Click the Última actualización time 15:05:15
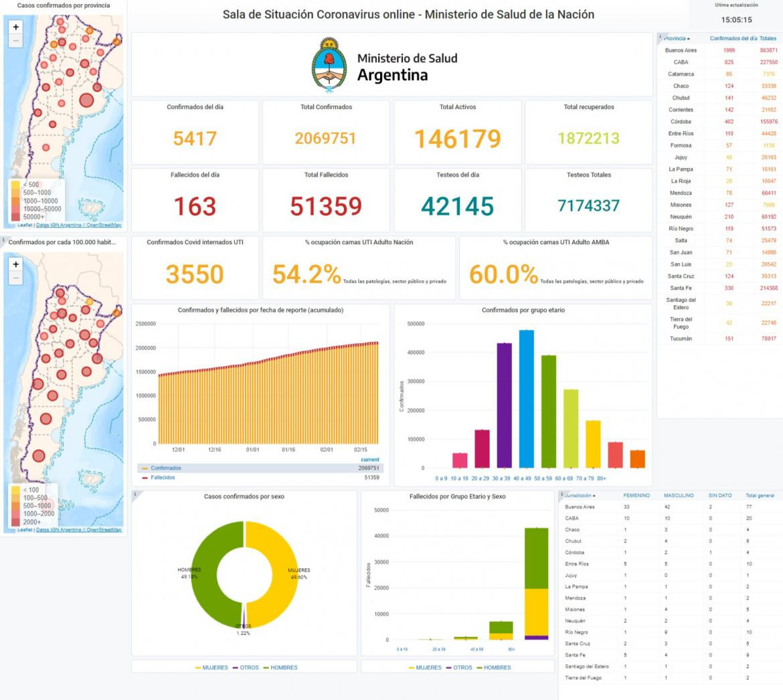The height and width of the screenshot is (700, 783). pyautogui.click(x=736, y=20)
